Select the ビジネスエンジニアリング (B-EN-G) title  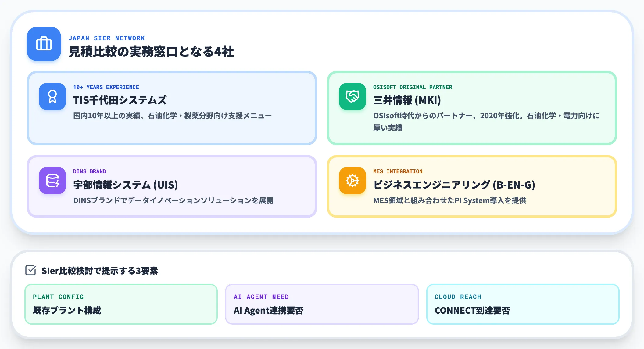click(x=454, y=185)
